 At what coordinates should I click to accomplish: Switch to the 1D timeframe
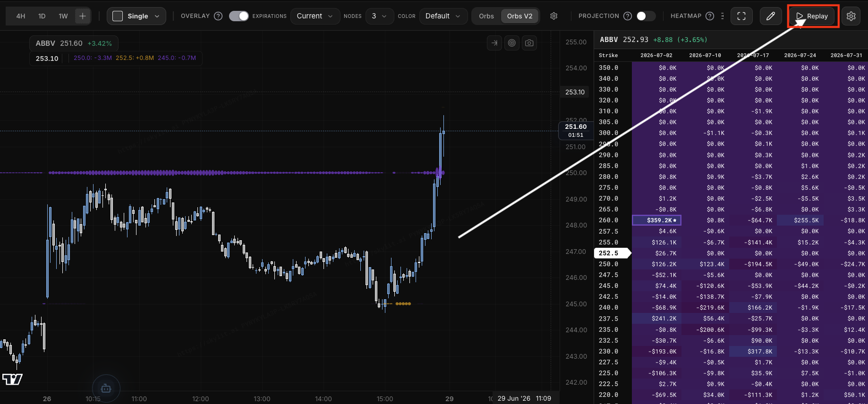(x=42, y=16)
